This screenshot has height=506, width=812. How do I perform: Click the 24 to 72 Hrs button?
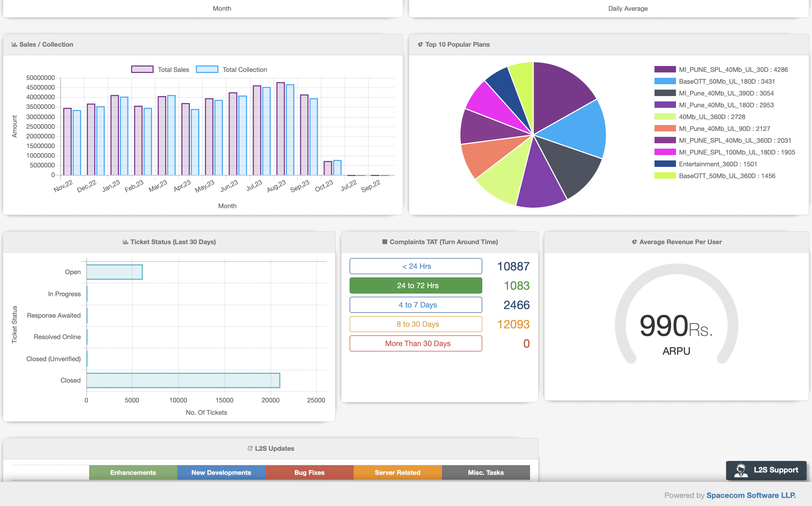(416, 285)
